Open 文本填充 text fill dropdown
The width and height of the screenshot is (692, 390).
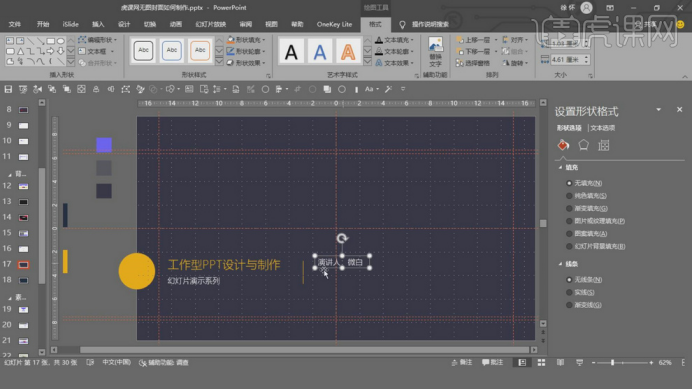click(x=394, y=40)
